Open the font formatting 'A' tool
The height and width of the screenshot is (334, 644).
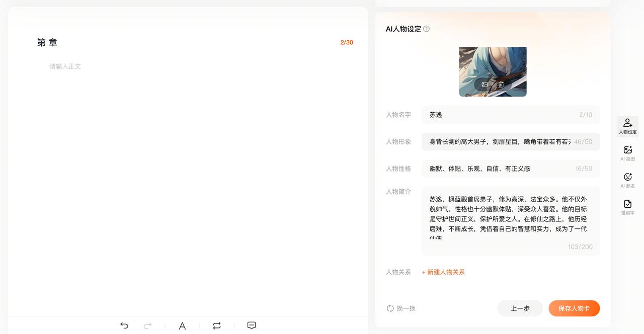click(x=182, y=326)
